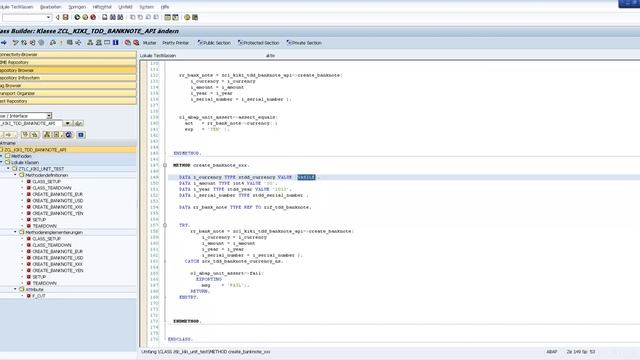The width and height of the screenshot is (640, 360).
Task: Click in the class name input field
Action: [31, 123]
